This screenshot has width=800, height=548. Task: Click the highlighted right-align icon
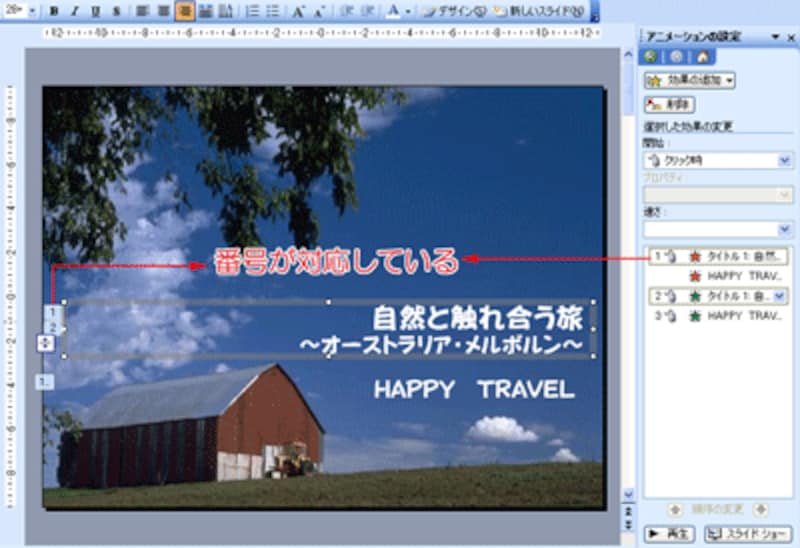point(185,11)
